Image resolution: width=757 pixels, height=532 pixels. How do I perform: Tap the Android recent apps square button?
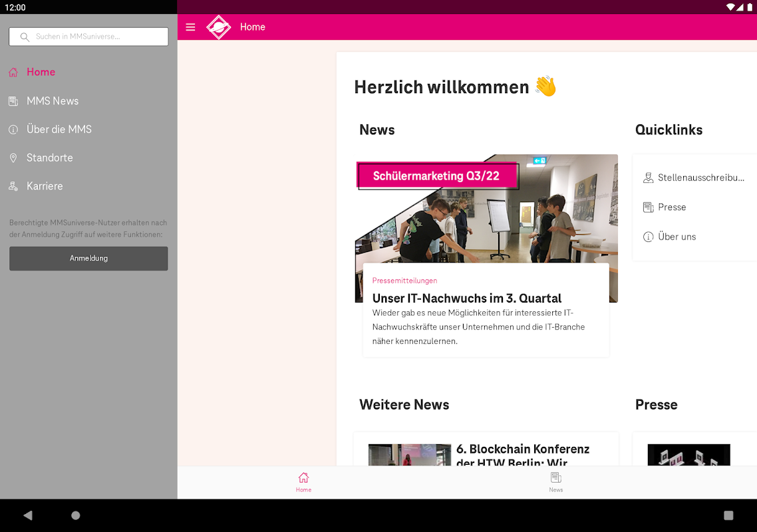728,515
